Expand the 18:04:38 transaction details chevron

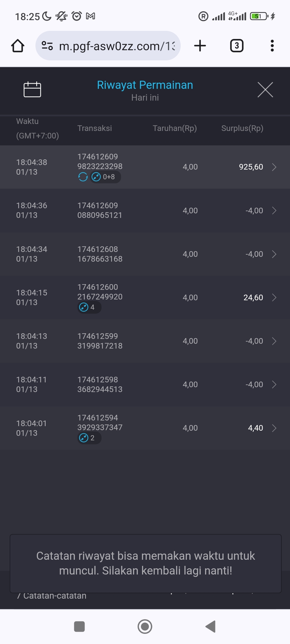pos(274,167)
